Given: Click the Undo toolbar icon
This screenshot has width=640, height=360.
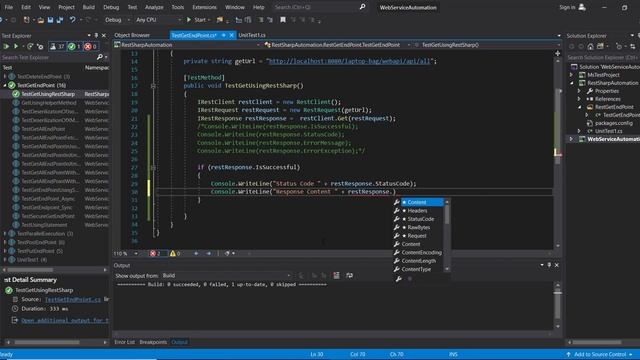Looking at the screenshot, I should (72, 20).
